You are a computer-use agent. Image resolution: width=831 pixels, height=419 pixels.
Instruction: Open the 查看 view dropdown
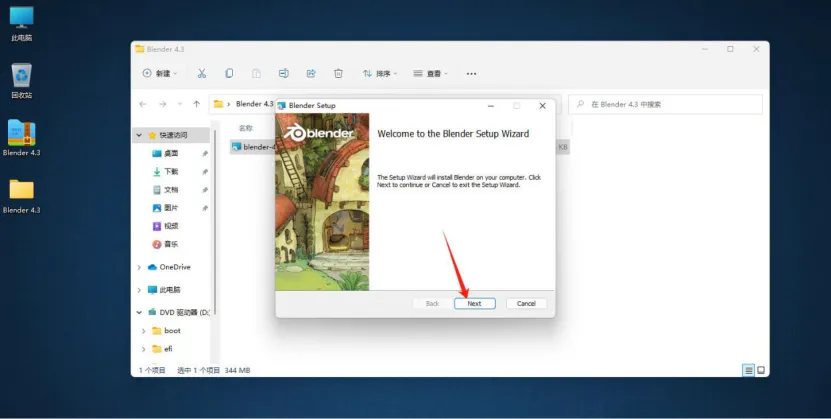coord(430,74)
